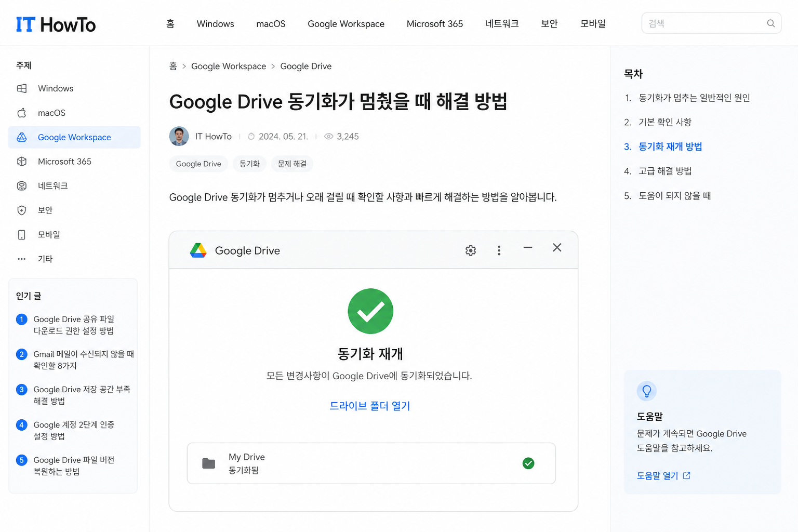Open the three-dot menu in Drive dialog
Image resolution: width=798 pixels, height=532 pixels.
tap(499, 250)
